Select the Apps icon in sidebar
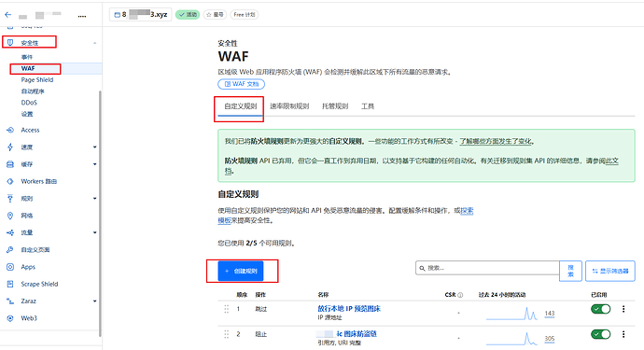Viewport: 644px width, 350px height. coord(10,267)
